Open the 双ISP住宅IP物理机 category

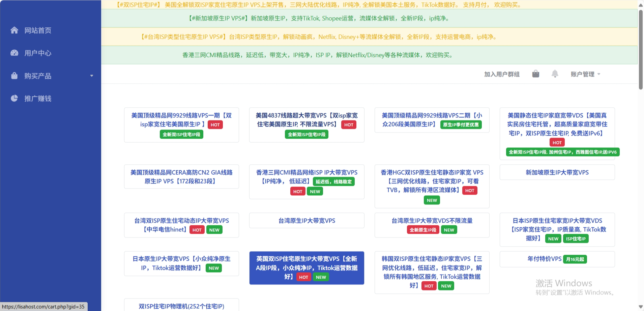(181, 306)
